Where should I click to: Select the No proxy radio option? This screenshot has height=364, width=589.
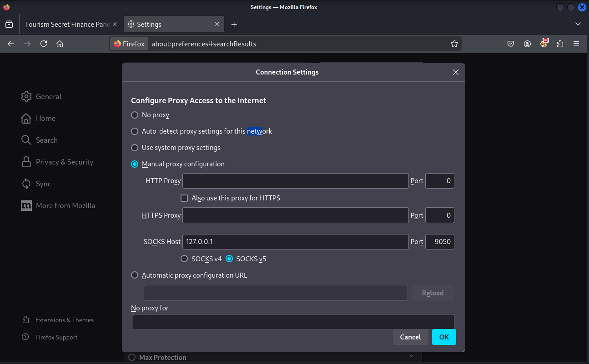click(135, 115)
